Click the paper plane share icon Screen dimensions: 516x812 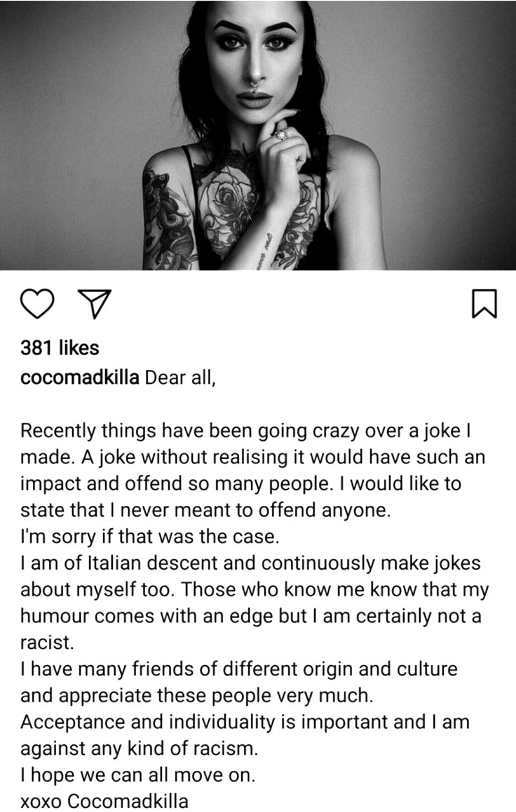[x=95, y=303]
